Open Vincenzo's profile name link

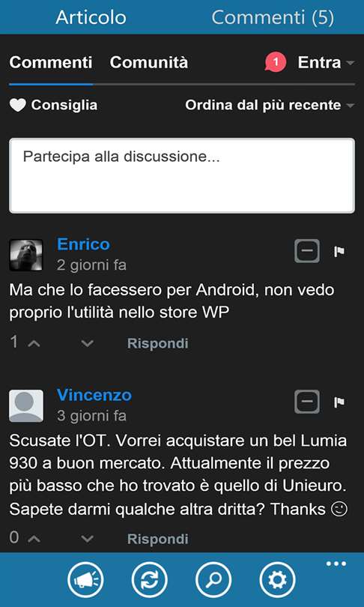tap(94, 395)
